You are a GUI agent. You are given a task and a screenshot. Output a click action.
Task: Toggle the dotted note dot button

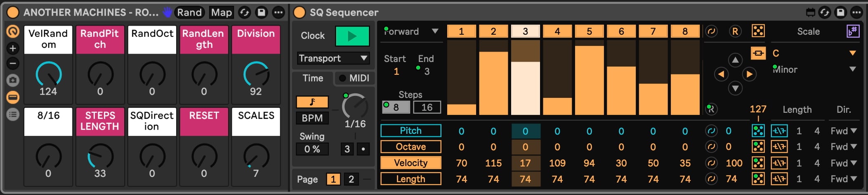click(363, 149)
